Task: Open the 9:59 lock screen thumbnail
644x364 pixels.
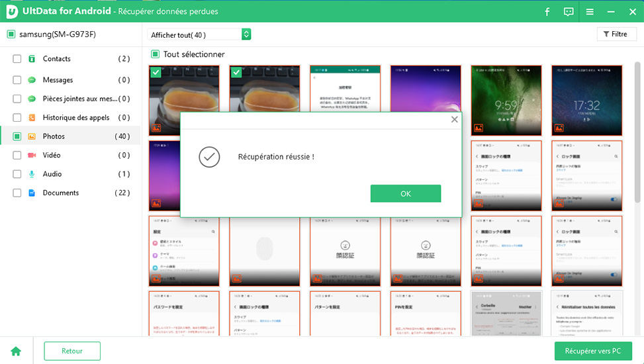Action: tap(506, 100)
